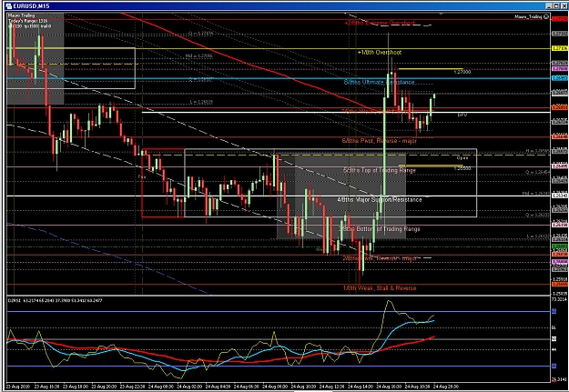Click the DZRSI indicator values label
569x392 pixels.
pyautogui.click(x=55, y=301)
